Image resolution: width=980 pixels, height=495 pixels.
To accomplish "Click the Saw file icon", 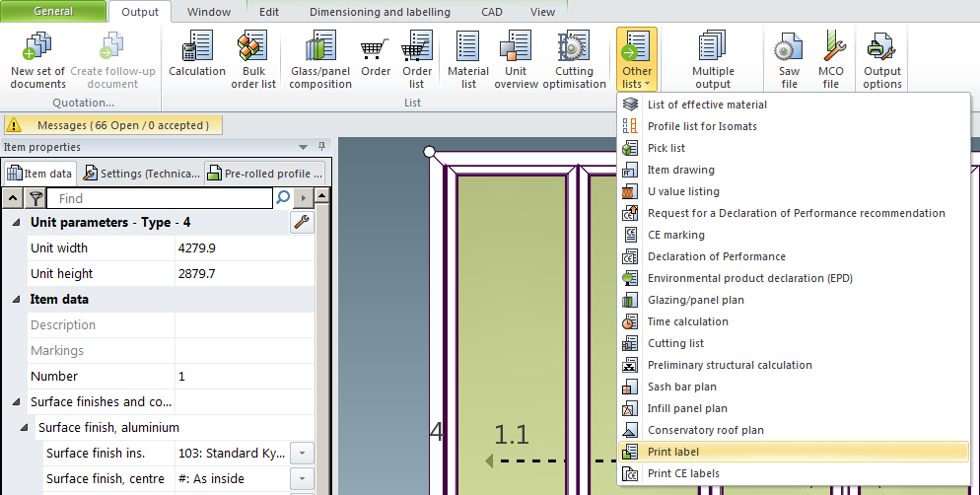I will 789,58.
